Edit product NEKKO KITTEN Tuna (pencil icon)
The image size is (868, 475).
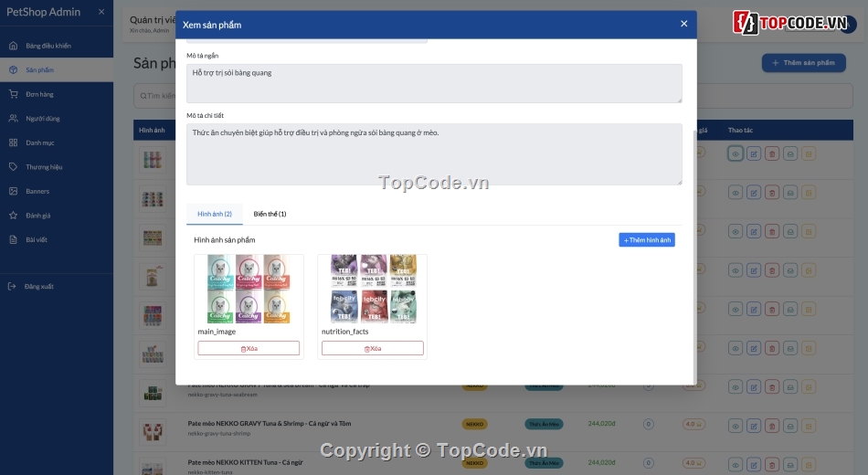pyautogui.click(x=754, y=464)
